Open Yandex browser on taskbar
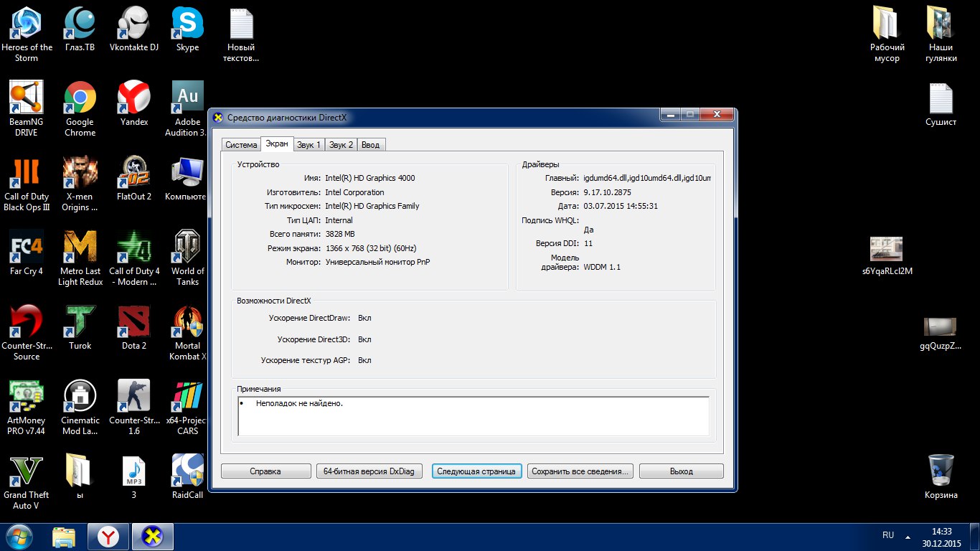This screenshot has height=551, width=980. pyautogui.click(x=108, y=537)
